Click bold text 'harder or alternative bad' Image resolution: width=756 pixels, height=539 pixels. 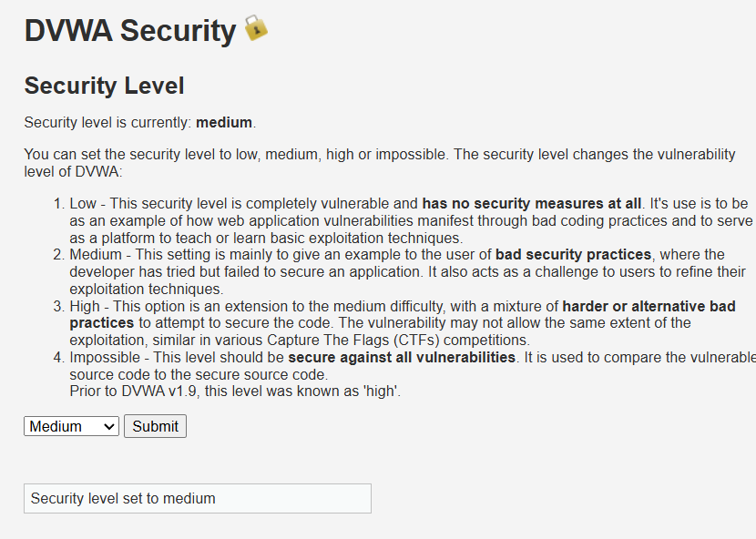point(649,306)
